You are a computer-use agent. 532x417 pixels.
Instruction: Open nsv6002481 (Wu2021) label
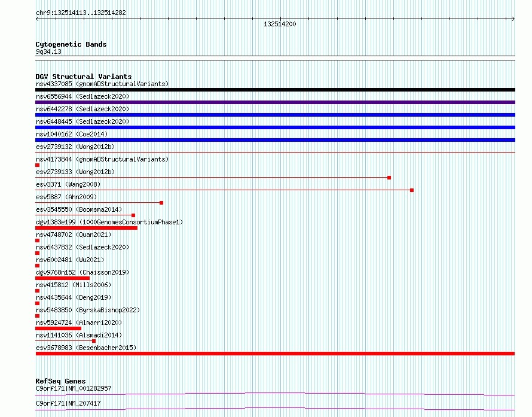tap(70, 260)
